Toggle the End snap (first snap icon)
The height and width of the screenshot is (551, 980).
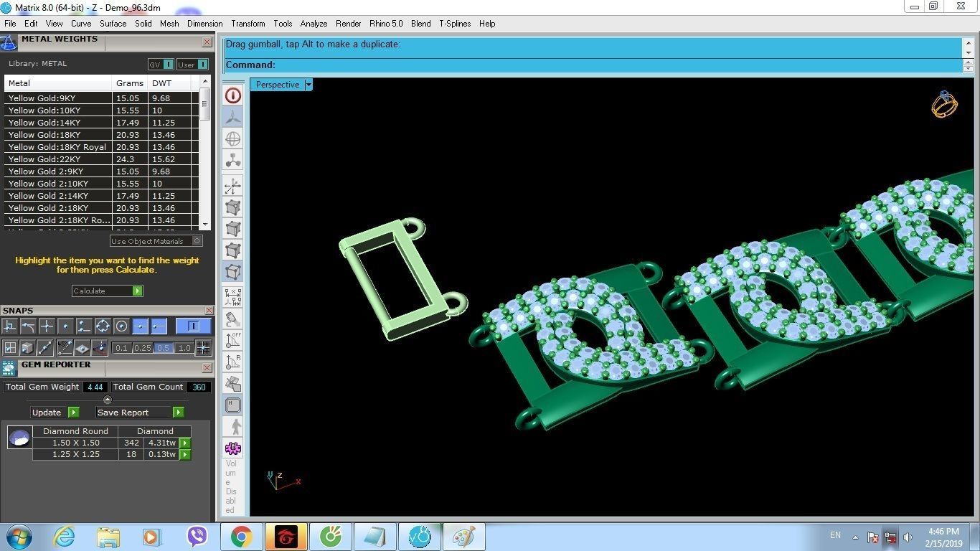tap(10, 326)
